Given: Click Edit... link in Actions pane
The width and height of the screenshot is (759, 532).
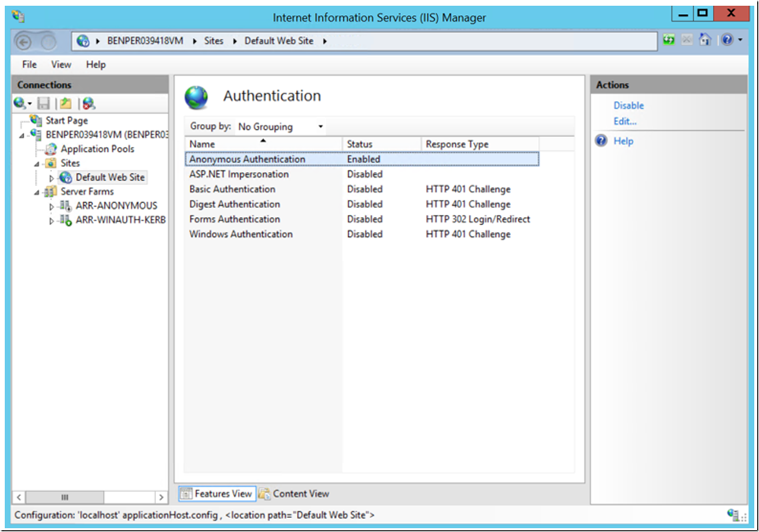Looking at the screenshot, I should [x=625, y=121].
